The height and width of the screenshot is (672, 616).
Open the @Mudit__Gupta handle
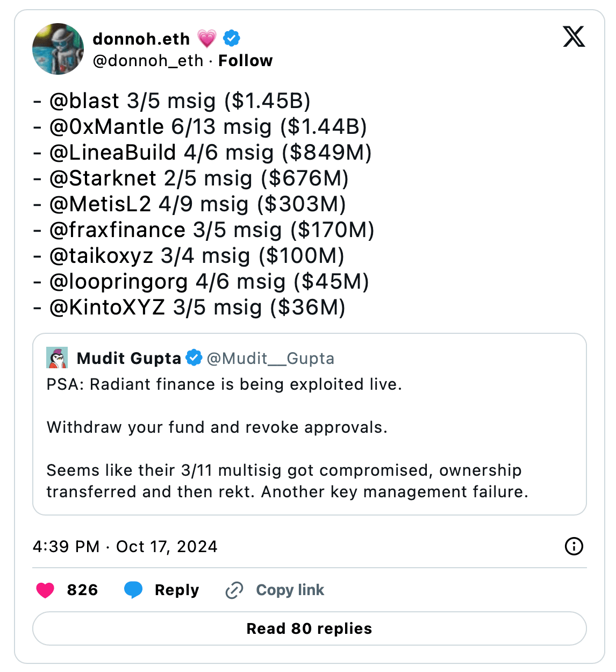pos(270,359)
